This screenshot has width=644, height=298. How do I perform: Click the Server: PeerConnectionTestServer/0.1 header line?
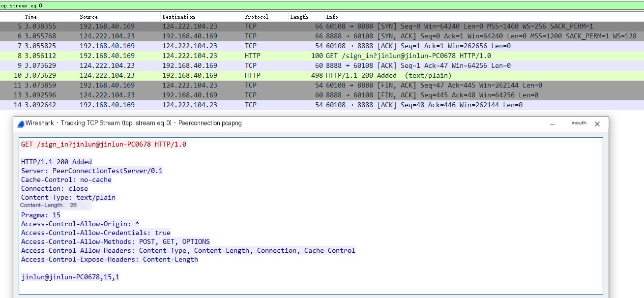pos(92,171)
